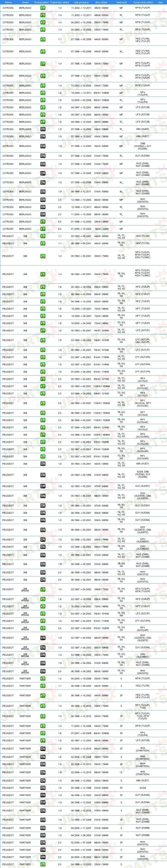Click diesel icon in Berlingo 04.1999 -> 12.2011 row

43,192
